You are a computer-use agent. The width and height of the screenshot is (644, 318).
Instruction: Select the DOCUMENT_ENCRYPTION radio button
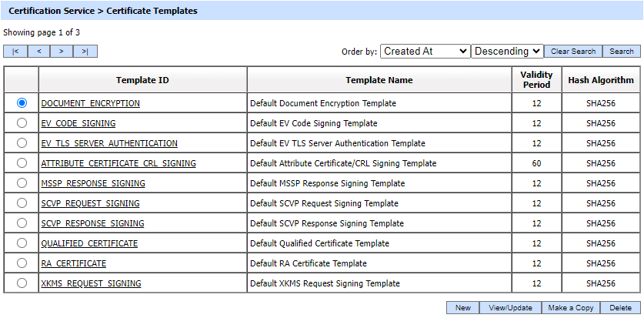tap(22, 102)
